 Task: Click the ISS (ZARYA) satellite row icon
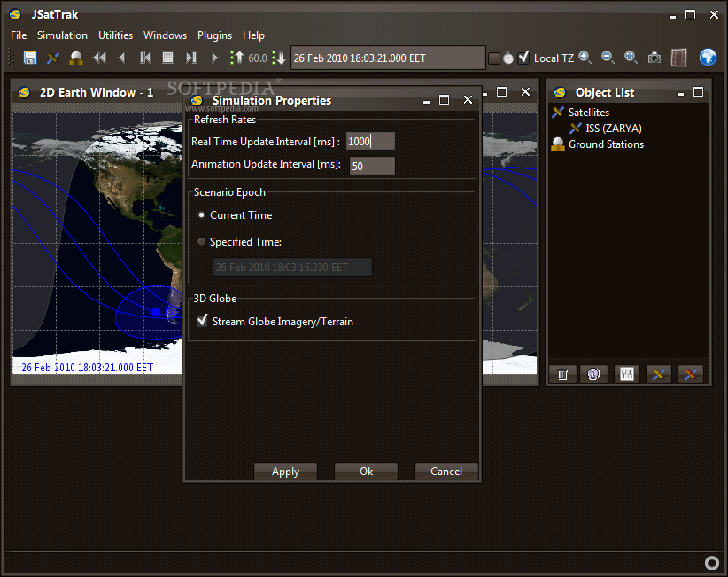(576, 129)
